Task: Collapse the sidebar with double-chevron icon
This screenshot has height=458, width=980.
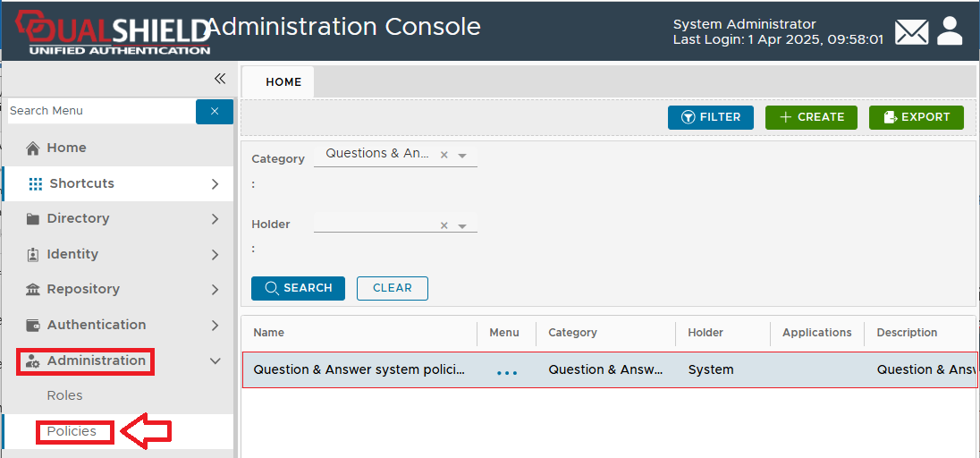Action: (x=220, y=79)
